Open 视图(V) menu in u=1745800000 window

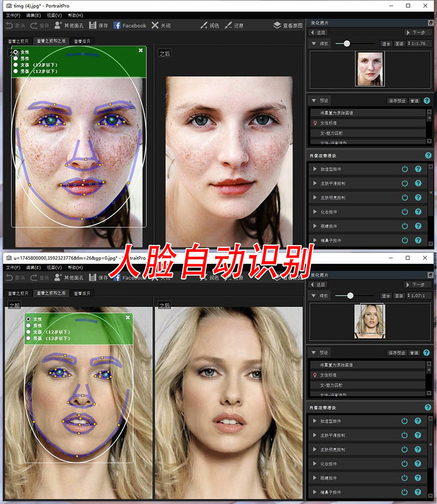54,267
